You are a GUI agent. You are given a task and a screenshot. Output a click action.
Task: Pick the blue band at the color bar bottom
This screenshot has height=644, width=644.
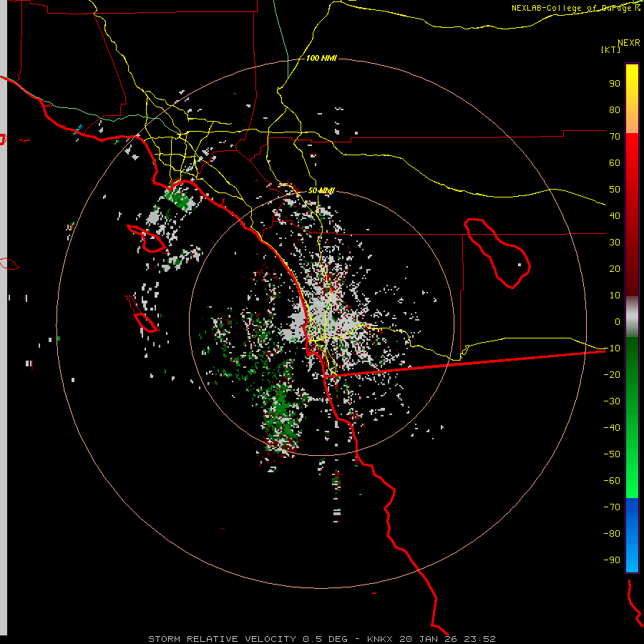point(632,535)
